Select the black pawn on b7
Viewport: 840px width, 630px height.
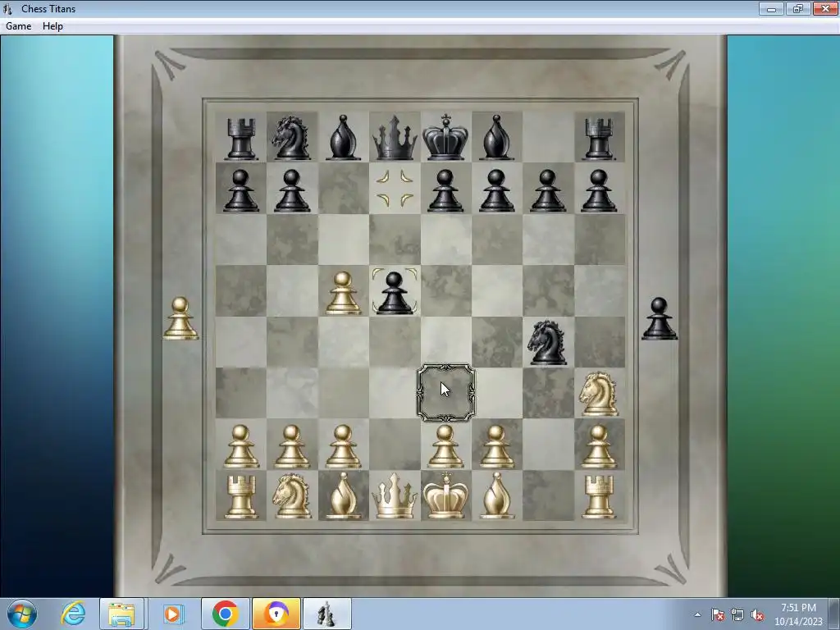tap(291, 190)
